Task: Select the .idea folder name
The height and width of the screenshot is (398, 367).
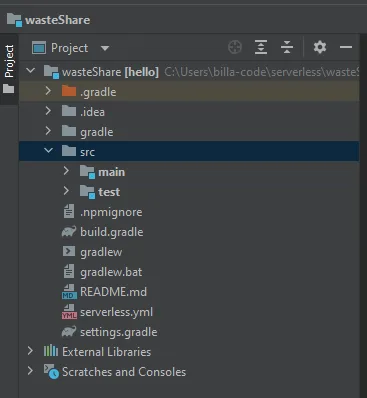Action: pos(92,112)
